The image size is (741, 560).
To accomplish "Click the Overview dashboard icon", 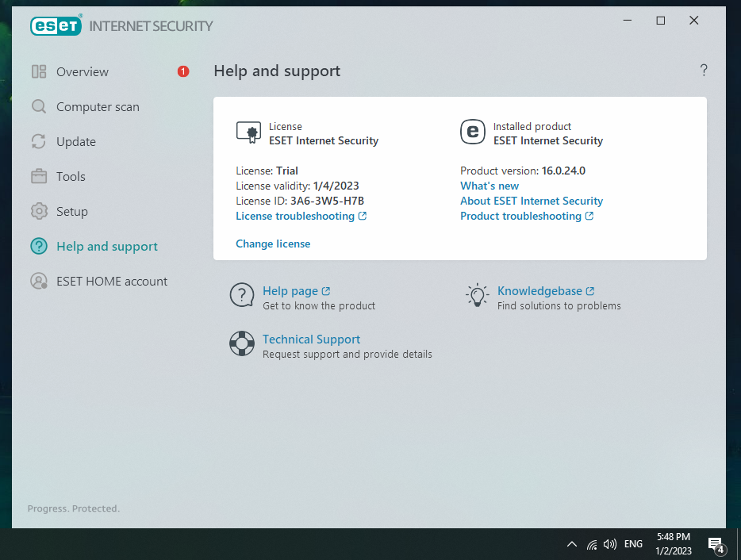I will click(x=39, y=72).
